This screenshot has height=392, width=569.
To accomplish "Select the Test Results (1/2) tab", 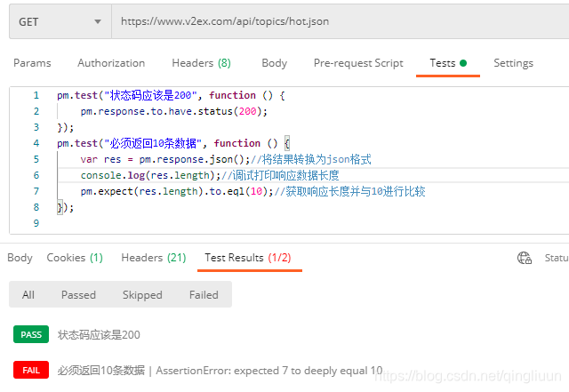I will point(248,258).
